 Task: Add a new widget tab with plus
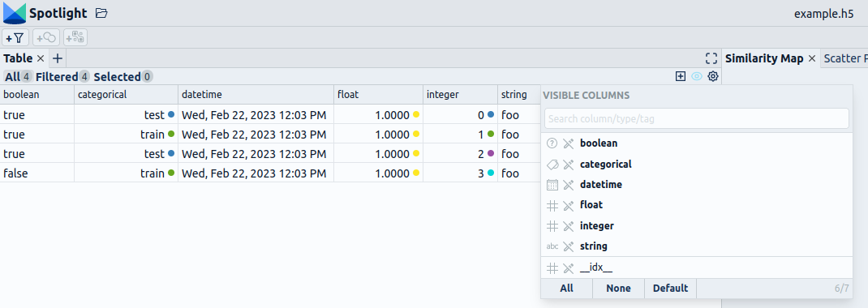(58, 58)
